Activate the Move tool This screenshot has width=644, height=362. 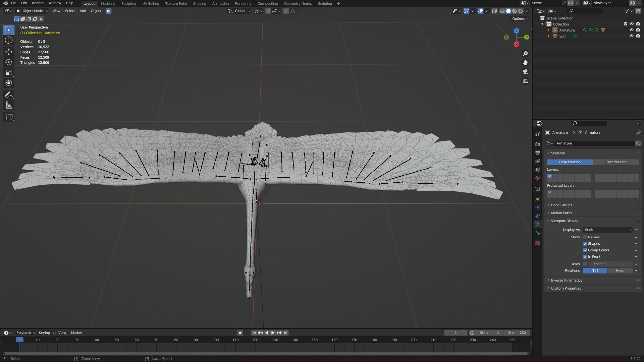pos(9,51)
